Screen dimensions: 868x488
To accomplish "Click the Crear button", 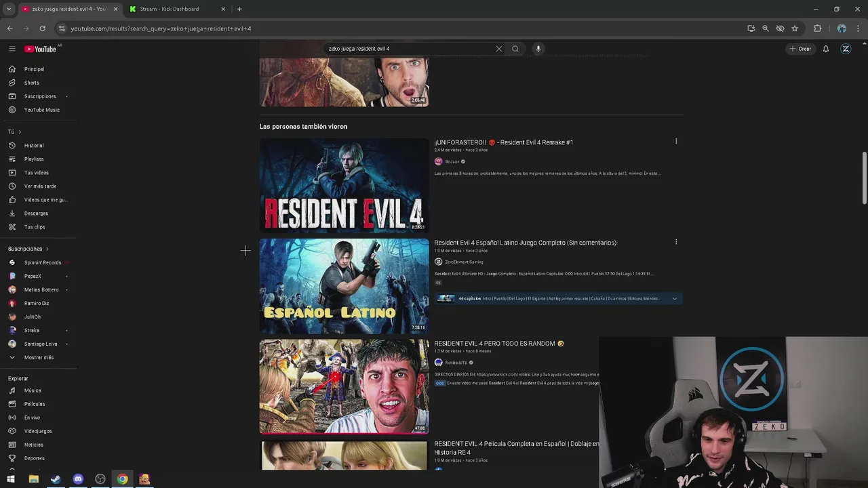I will pos(800,49).
